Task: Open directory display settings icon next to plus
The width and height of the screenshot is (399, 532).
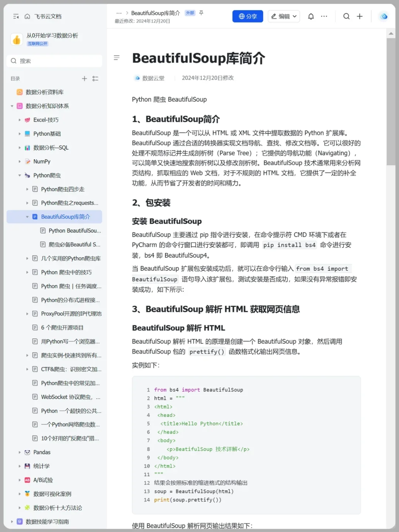Action: [95, 78]
